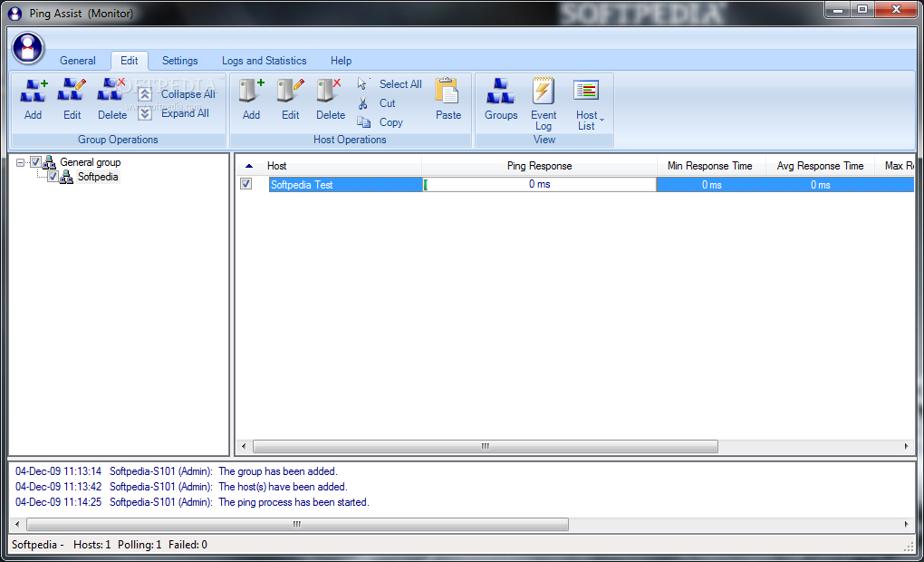Click the Copy label
Image resolution: width=924 pixels, height=562 pixels.
(390, 122)
